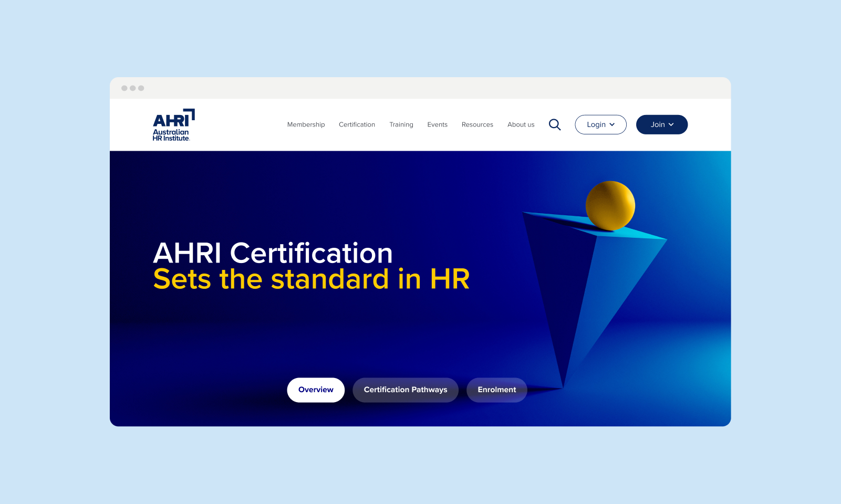Navigate to the About us page

(521, 124)
